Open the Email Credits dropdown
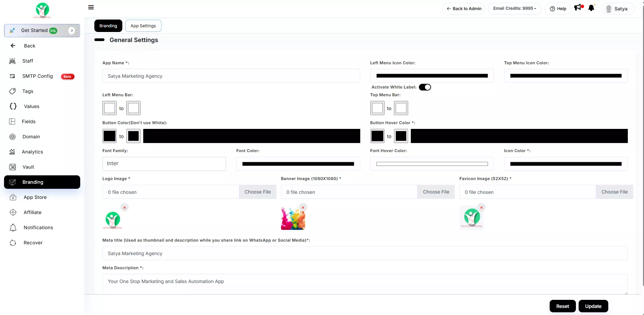Image resolution: width=644 pixels, height=315 pixels. click(514, 8)
